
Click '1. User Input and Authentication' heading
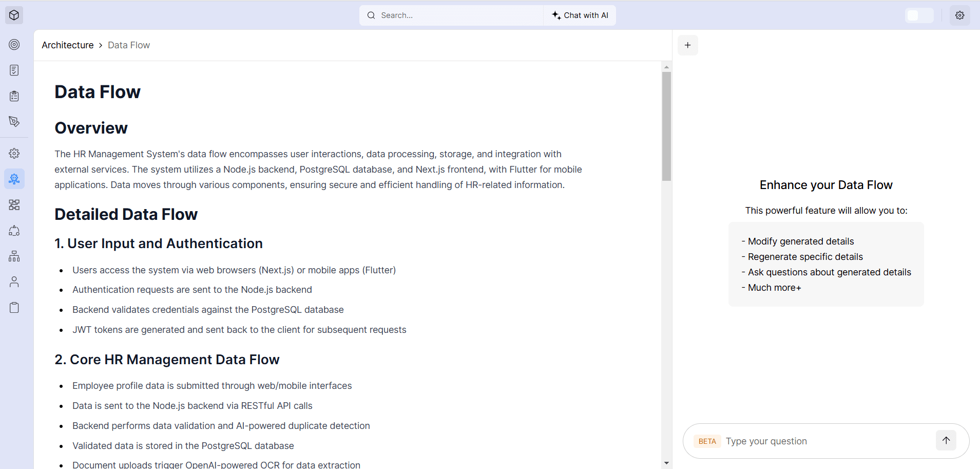(x=159, y=243)
